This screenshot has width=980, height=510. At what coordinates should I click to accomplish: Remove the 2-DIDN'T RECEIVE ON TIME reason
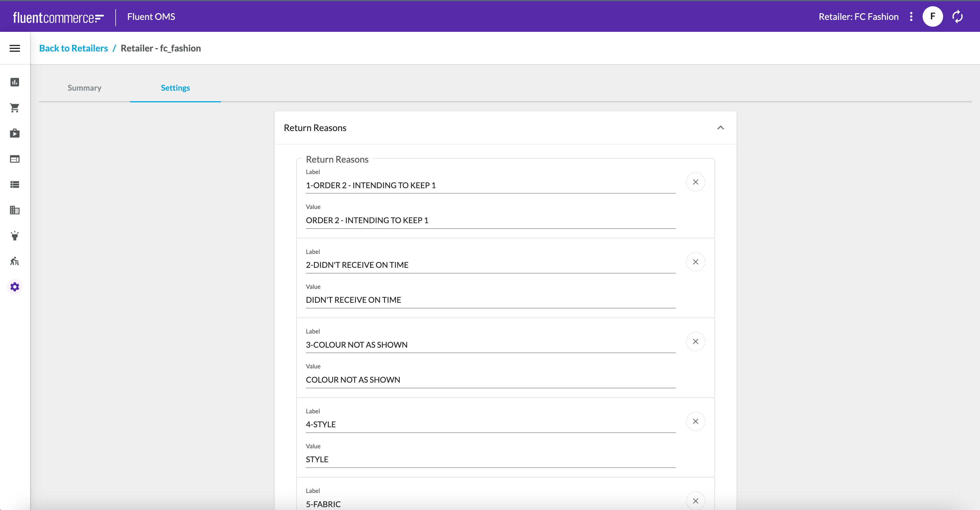695,262
